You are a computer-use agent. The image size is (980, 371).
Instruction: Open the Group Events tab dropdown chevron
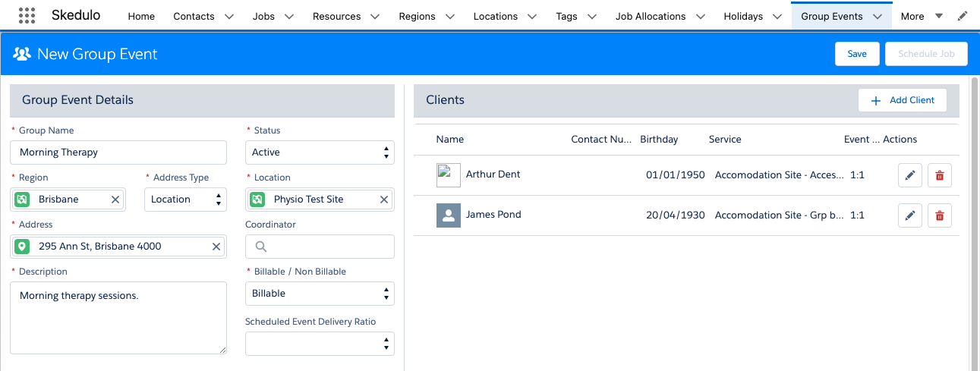tap(878, 16)
